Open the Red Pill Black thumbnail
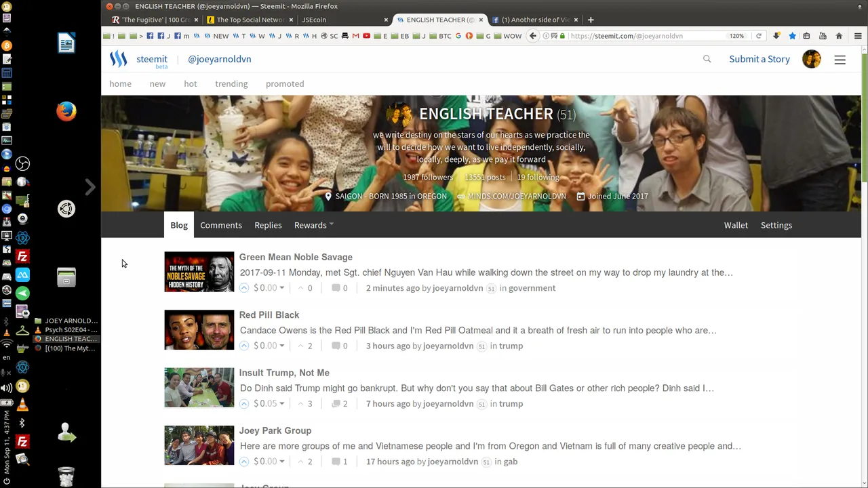The height and width of the screenshot is (488, 868). pyautogui.click(x=199, y=330)
